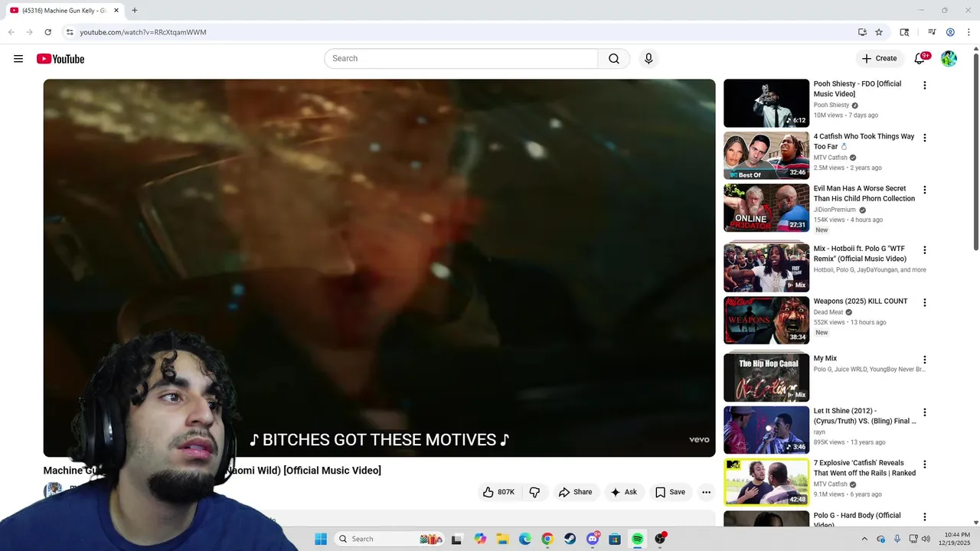Screen dimensions: 980x551
Task: Open the tray volume speaker icon
Action: click(926, 539)
